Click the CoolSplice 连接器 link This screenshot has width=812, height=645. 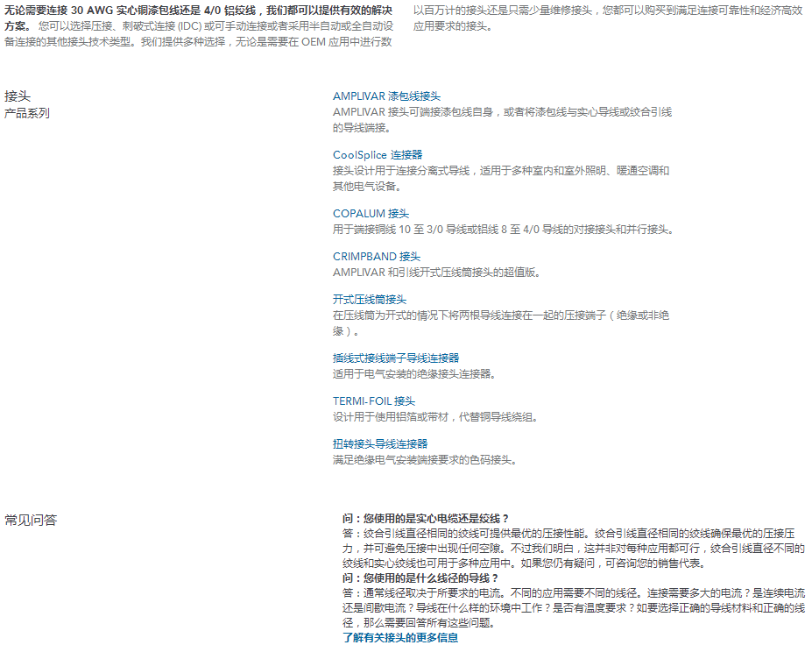coord(378,155)
